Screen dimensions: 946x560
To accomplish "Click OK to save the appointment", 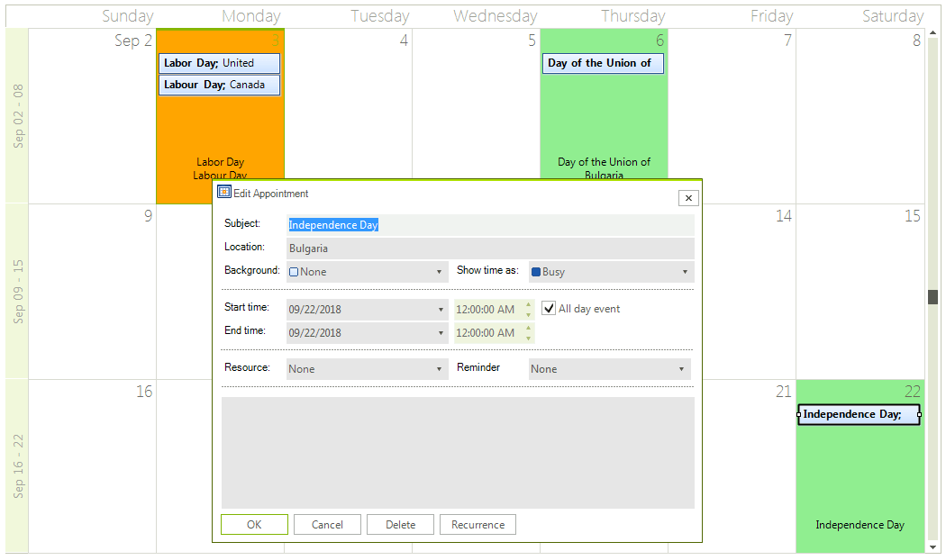I will coord(254,524).
